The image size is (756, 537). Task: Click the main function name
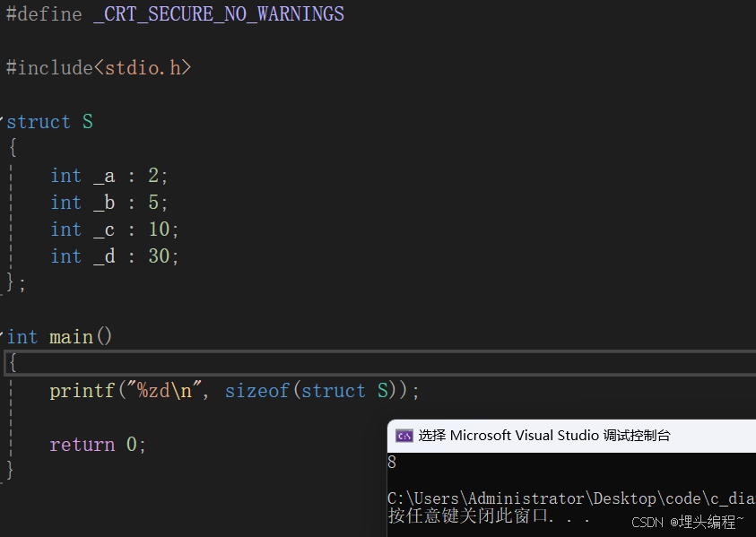71,336
